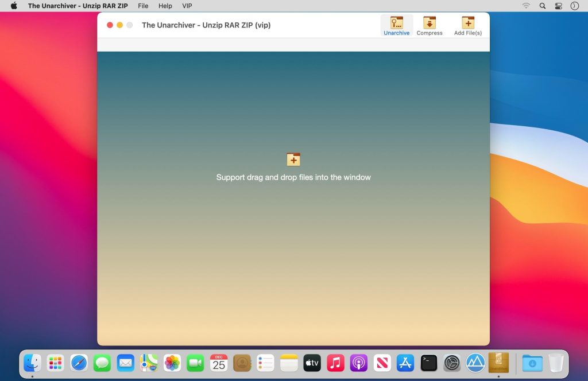Click the Wi-Fi icon in menu bar
588x381 pixels.
[x=526, y=6]
